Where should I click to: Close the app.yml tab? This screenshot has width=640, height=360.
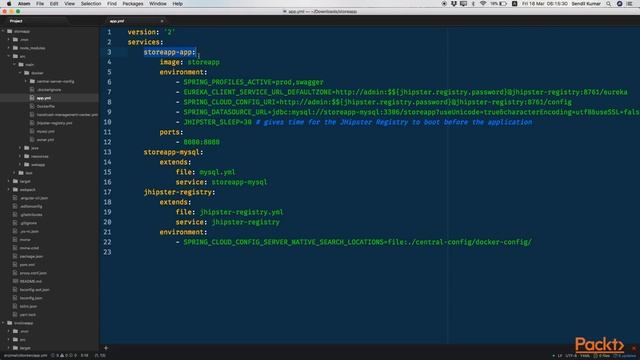(x=162, y=21)
